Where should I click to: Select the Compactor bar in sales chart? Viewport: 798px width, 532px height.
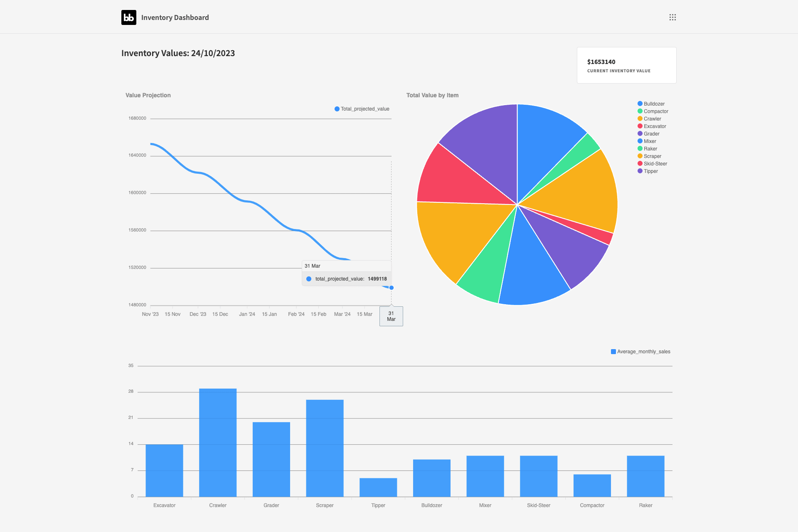(592, 485)
